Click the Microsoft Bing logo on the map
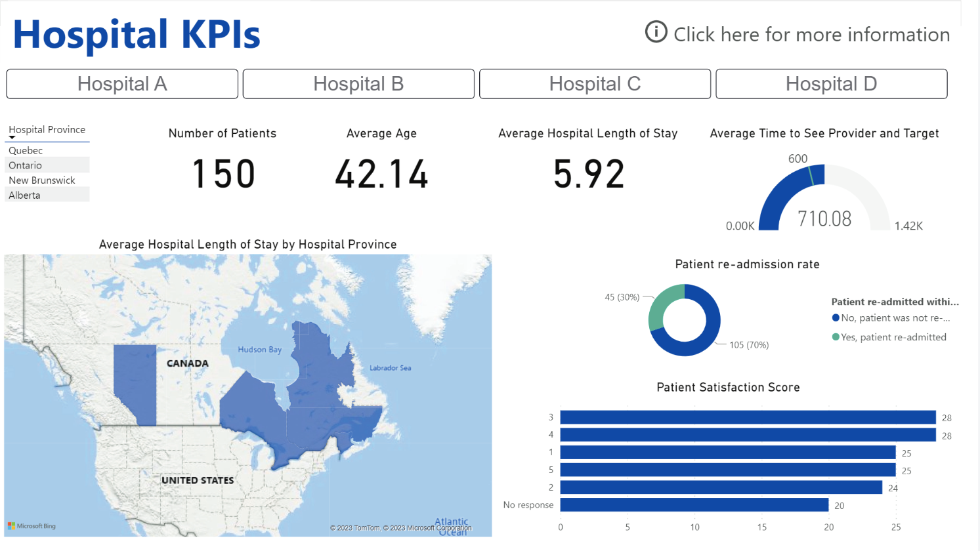The height and width of the screenshot is (551, 980). coord(32,526)
